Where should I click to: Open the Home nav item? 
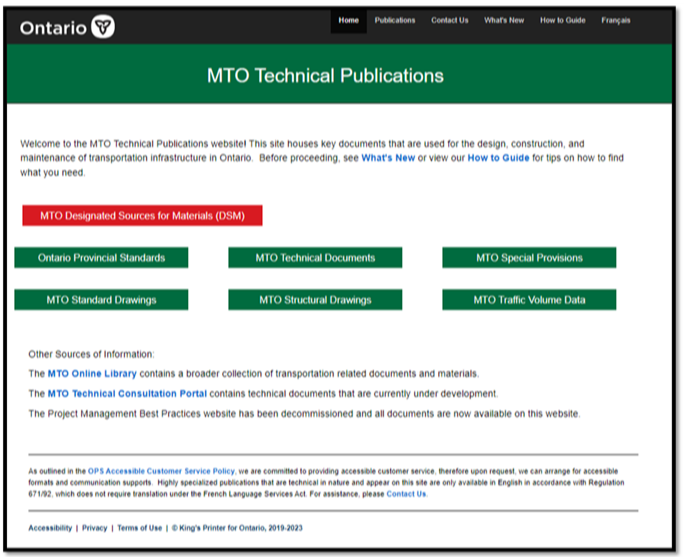point(349,21)
